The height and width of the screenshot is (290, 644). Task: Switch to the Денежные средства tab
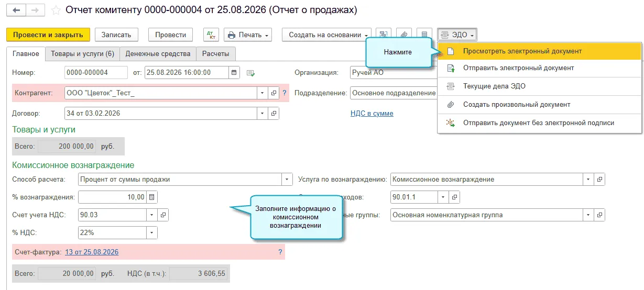coord(158,53)
